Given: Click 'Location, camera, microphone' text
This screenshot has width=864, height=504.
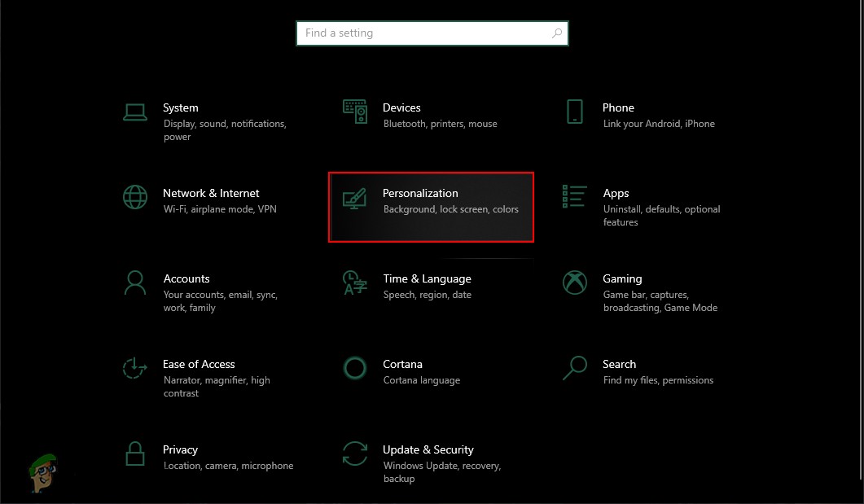Looking at the screenshot, I should click(228, 466).
